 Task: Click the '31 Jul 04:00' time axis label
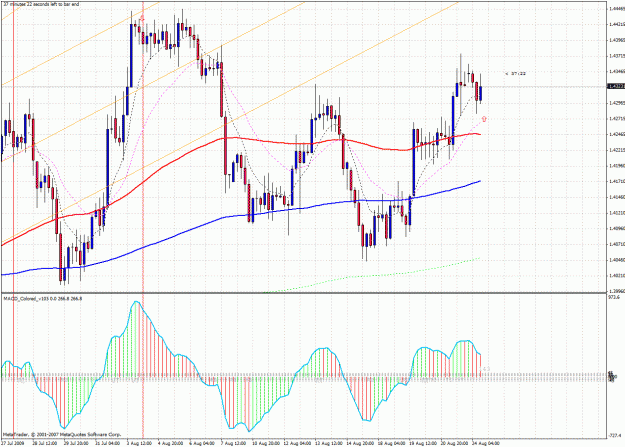[x=108, y=443]
